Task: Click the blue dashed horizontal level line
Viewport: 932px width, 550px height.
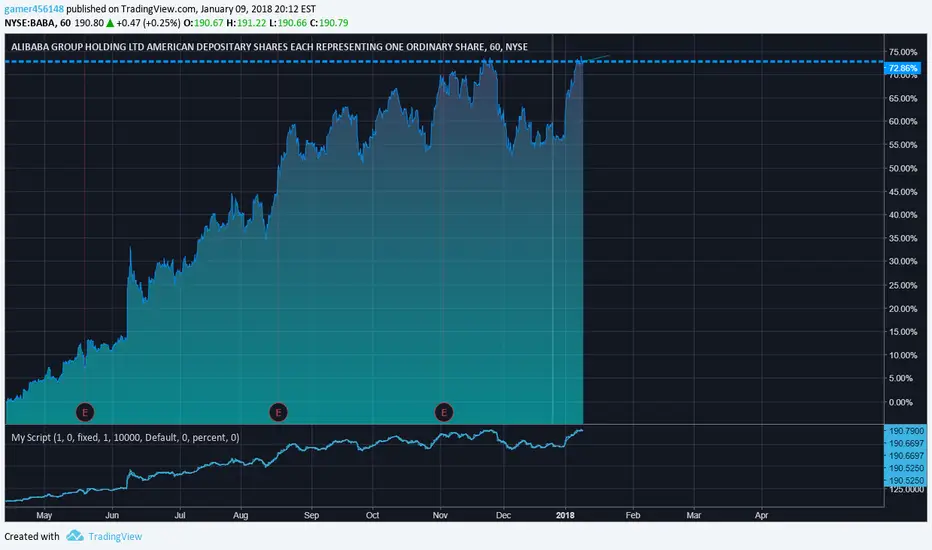Action: [x=445, y=61]
